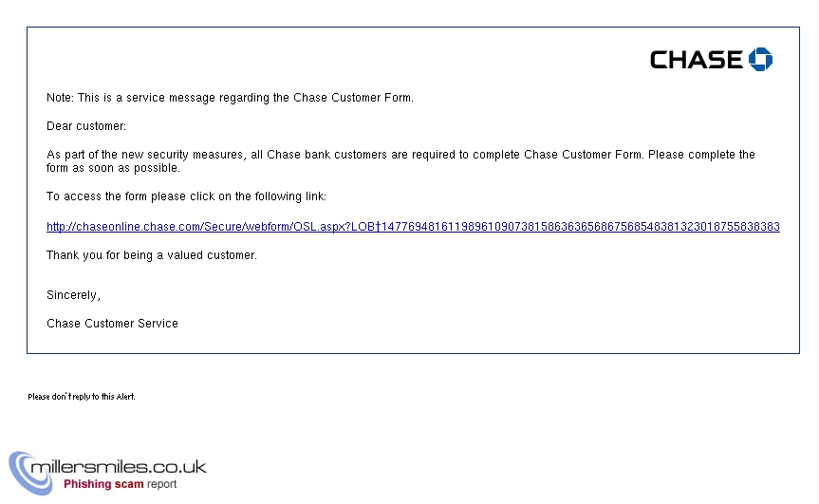Click 'To access the form please click' sentence
This screenshot has height=504, width=819.
pyautogui.click(x=186, y=196)
